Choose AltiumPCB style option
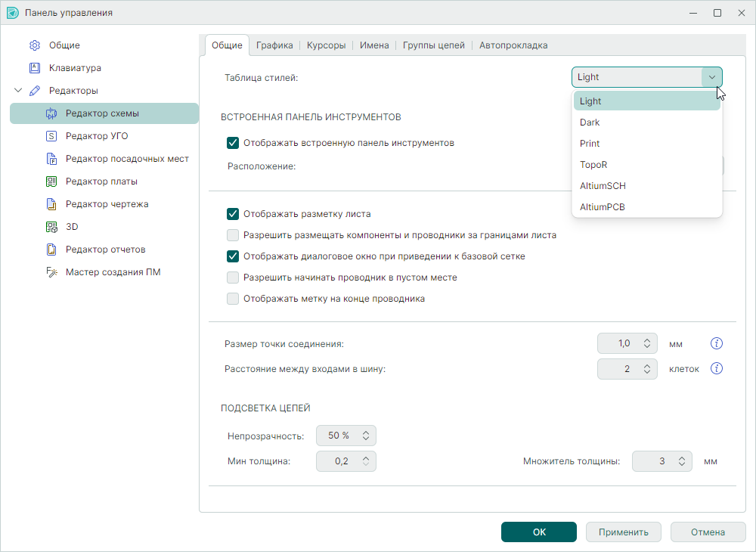The width and height of the screenshot is (756, 552). [x=602, y=207]
